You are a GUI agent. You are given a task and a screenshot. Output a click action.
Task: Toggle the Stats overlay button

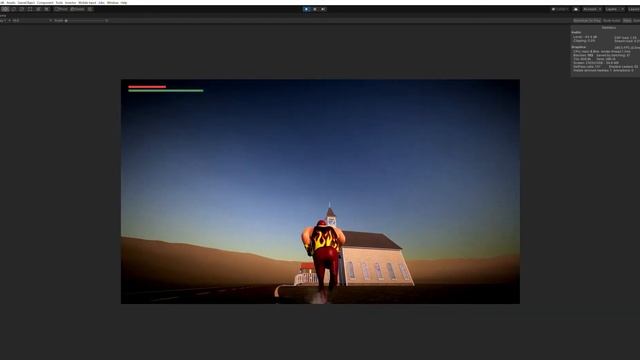(x=627, y=20)
